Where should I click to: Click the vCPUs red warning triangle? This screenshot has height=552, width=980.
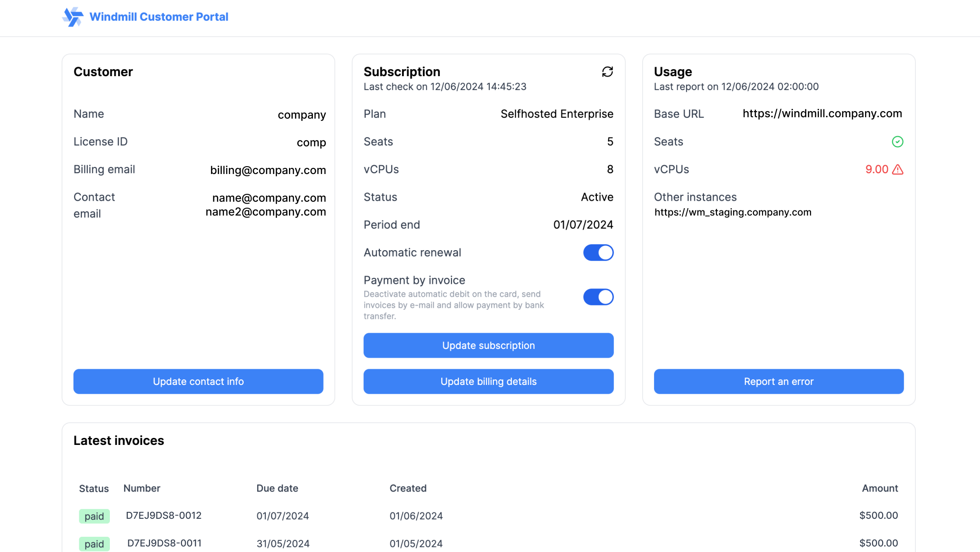897,170
